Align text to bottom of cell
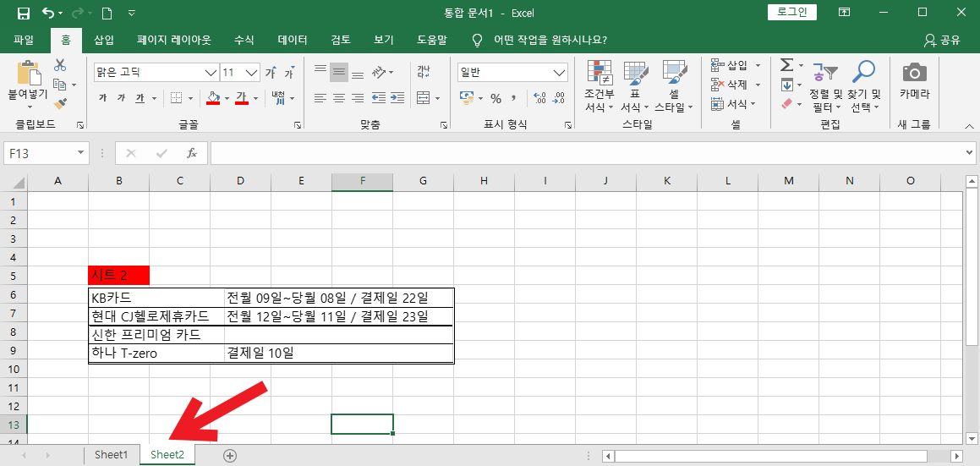This screenshot has height=466, width=980. (358, 73)
